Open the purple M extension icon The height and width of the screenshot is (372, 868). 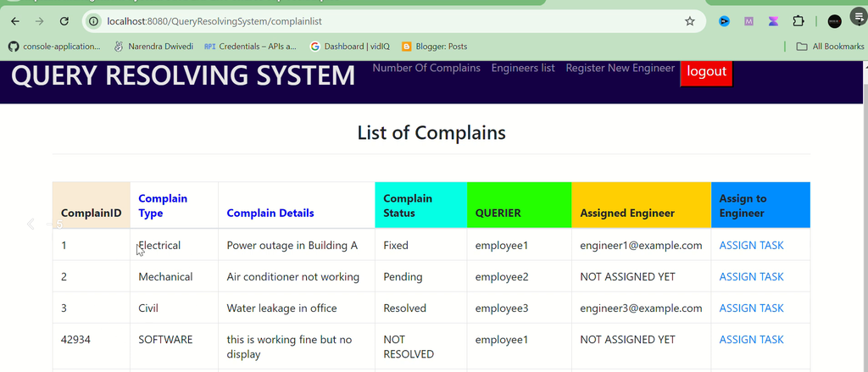749,21
